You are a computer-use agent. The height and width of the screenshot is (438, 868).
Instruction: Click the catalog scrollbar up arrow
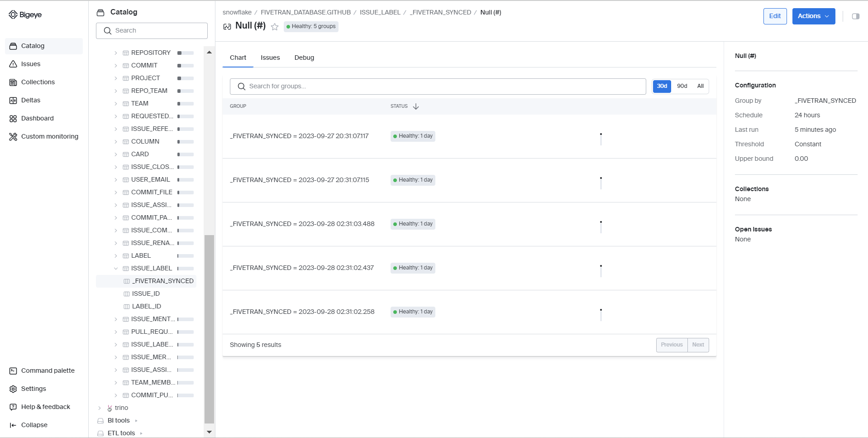209,52
